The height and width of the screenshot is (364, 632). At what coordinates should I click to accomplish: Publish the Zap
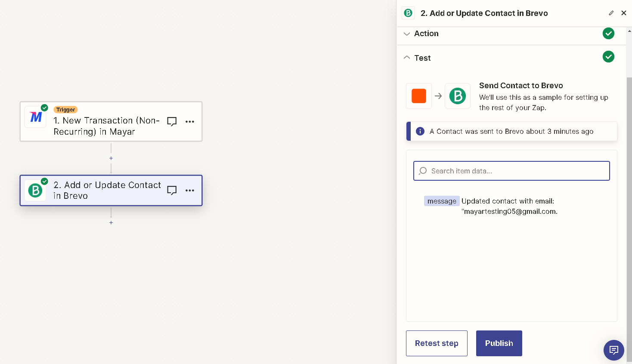pos(499,343)
